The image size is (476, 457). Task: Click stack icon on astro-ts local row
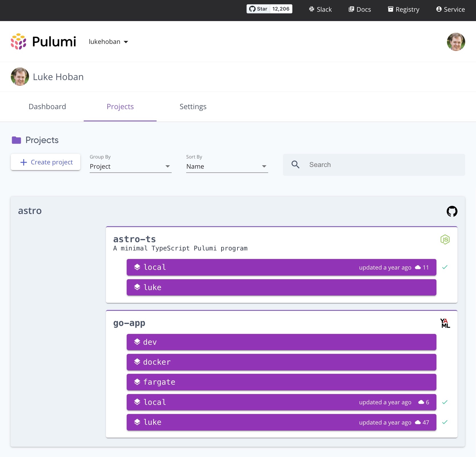[x=137, y=267]
